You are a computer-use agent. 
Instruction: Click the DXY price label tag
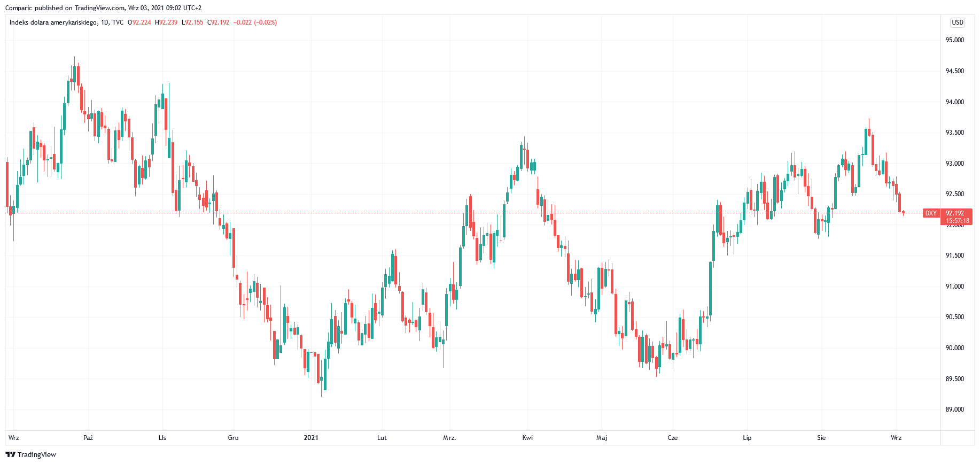coord(931,213)
